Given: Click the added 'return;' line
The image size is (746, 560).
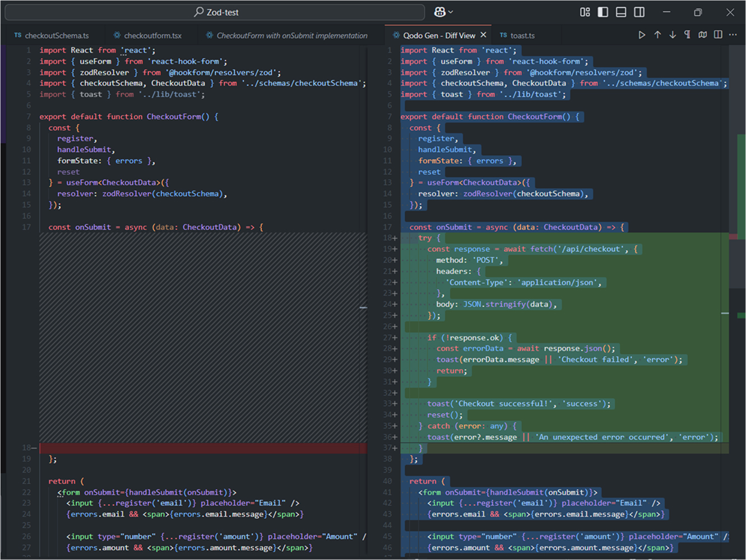Looking at the screenshot, I should tap(452, 371).
